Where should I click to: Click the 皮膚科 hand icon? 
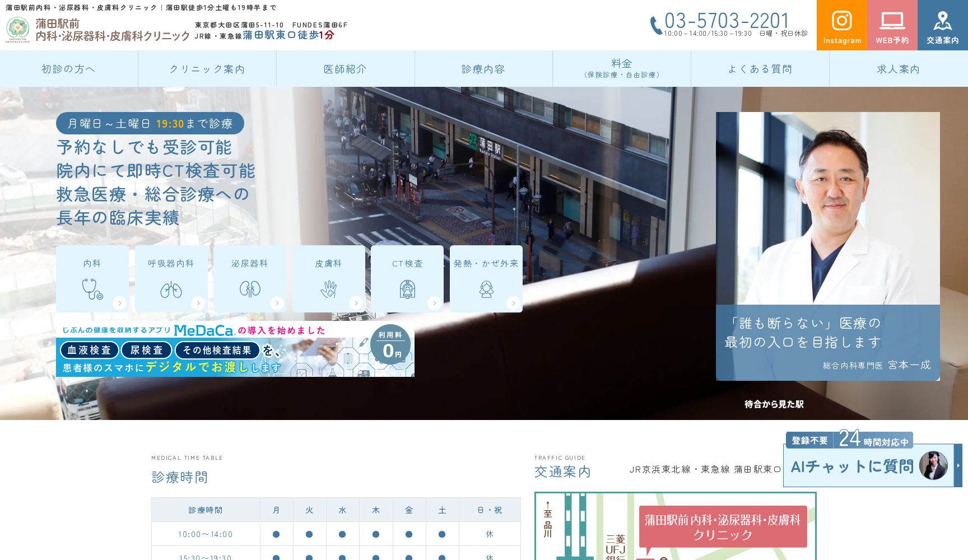click(x=328, y=288)
